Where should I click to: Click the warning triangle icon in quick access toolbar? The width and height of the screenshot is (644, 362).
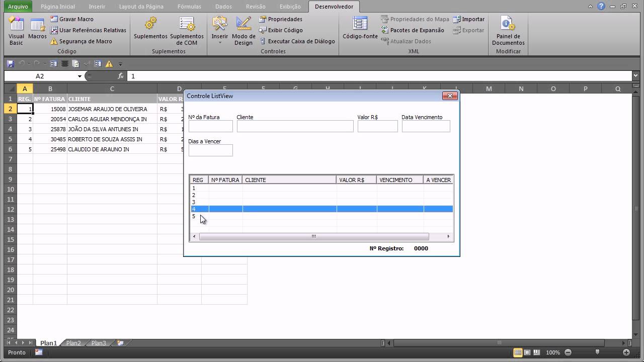109,64
